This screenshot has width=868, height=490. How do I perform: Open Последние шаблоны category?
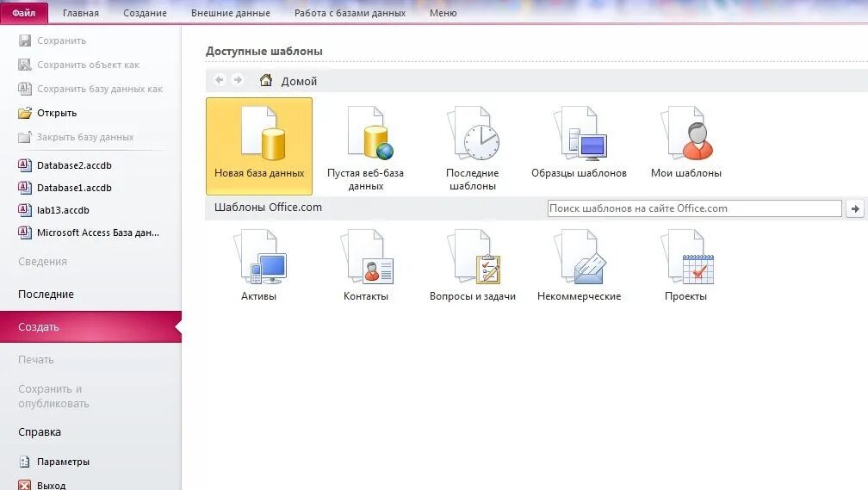click(x=472, y=148)
